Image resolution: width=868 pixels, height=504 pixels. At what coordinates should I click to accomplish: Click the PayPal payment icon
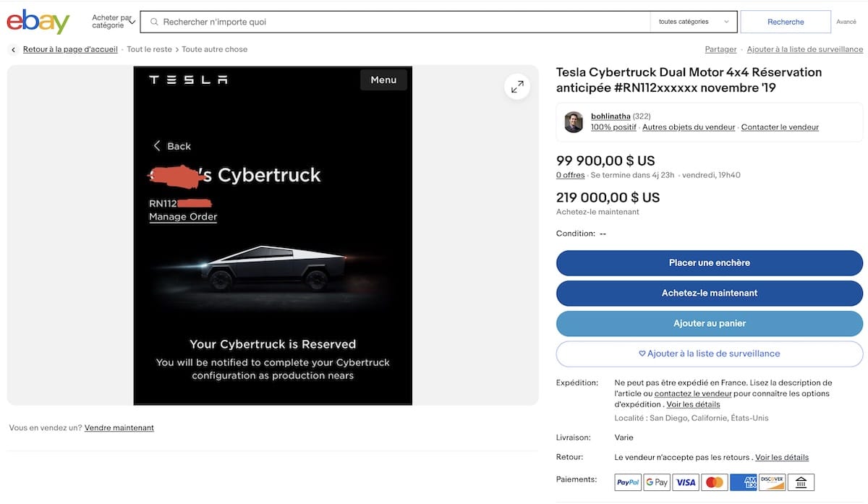click(628, 482)
